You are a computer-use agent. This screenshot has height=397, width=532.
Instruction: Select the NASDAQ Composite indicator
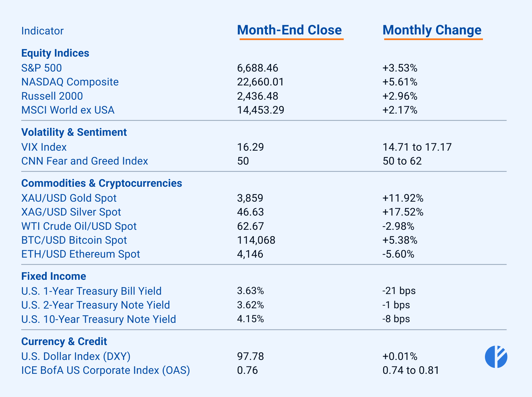tap(70, 82)
